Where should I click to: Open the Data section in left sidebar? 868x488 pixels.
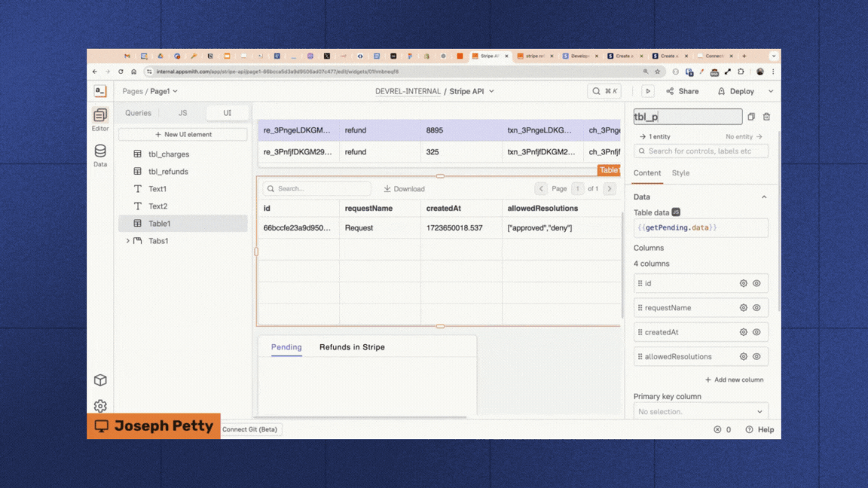[x=100, y=155]
